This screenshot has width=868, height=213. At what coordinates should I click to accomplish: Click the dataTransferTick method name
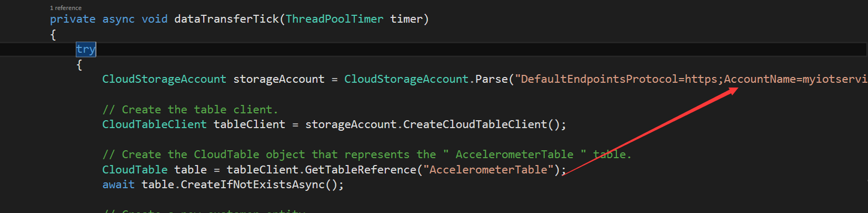(x=226, y=19)
